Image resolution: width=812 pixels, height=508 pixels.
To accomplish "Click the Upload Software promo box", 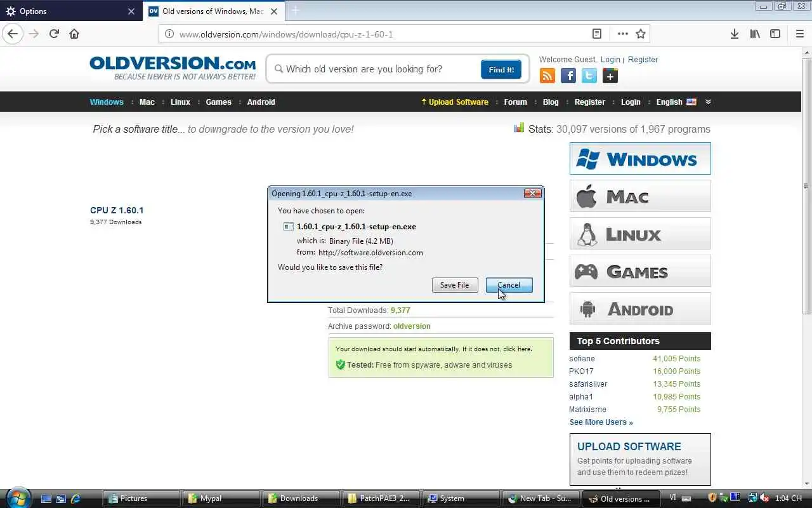I will pos(640,459).
